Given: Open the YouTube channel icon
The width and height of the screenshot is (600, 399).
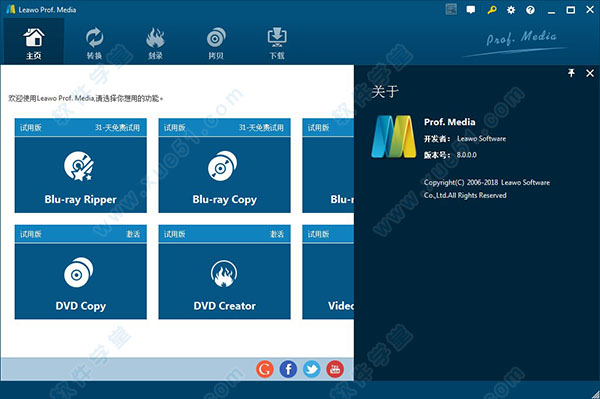Looking at the screenshot, I should tap(335, 369).
